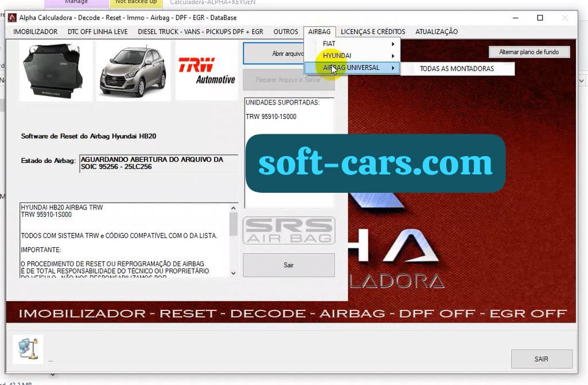The width and height of the screenshot is (588, 385).
Task: Select AIRBAG UNIVERSAL menu entry
Action: (352, 68)
